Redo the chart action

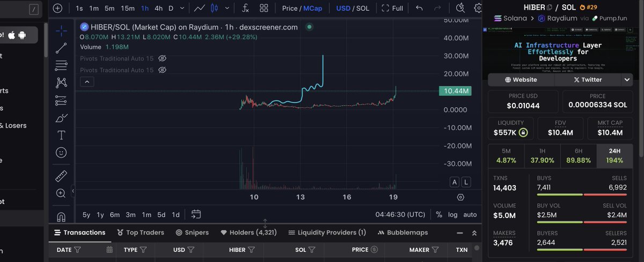pos(437,8)
